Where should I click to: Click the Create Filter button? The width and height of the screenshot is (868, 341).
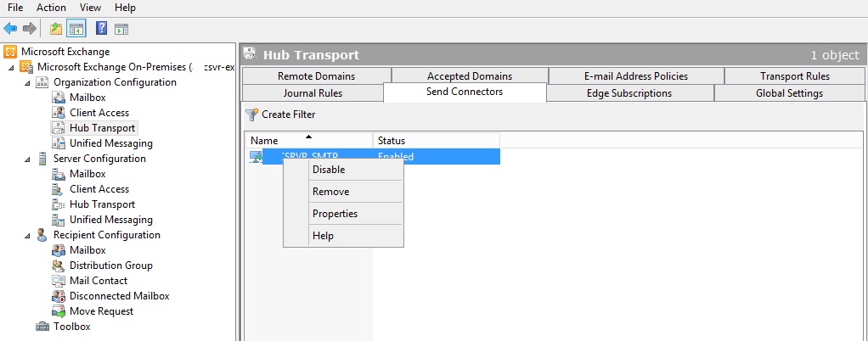pos(280,115)
